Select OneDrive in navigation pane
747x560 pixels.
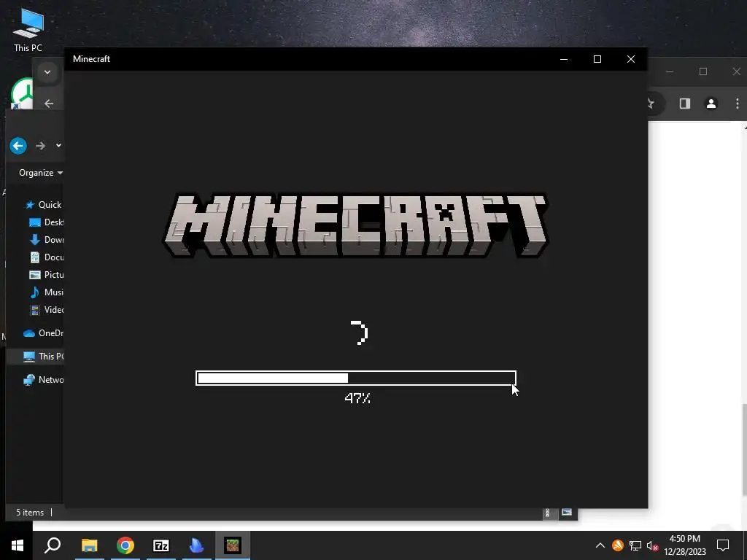(x=43, y=332)
